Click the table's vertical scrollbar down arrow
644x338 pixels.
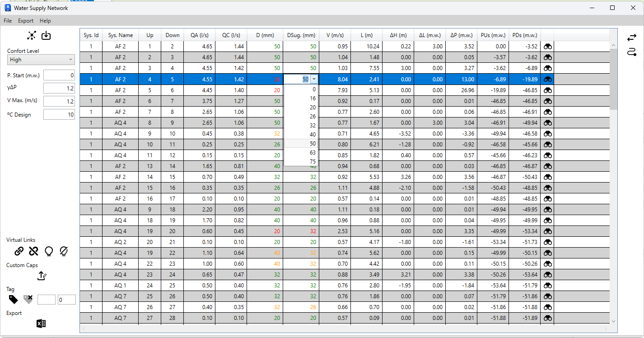(x=613, y=321)
